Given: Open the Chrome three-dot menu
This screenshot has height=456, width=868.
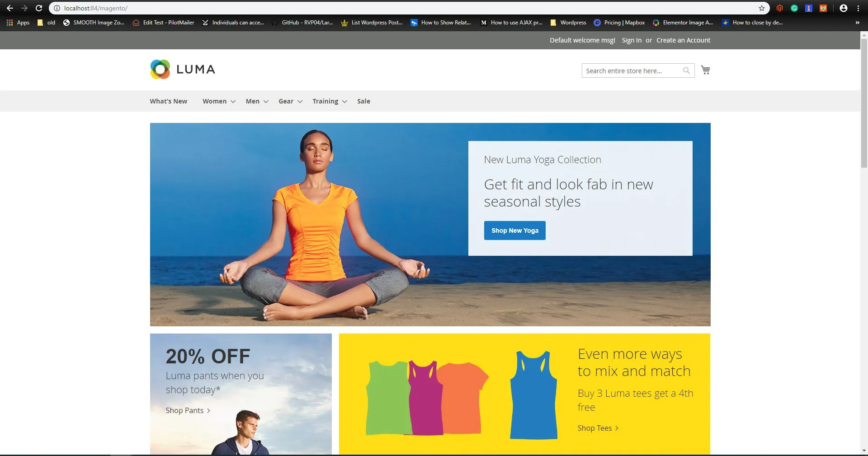Looking at the screenshot, I should click(858, 8).
